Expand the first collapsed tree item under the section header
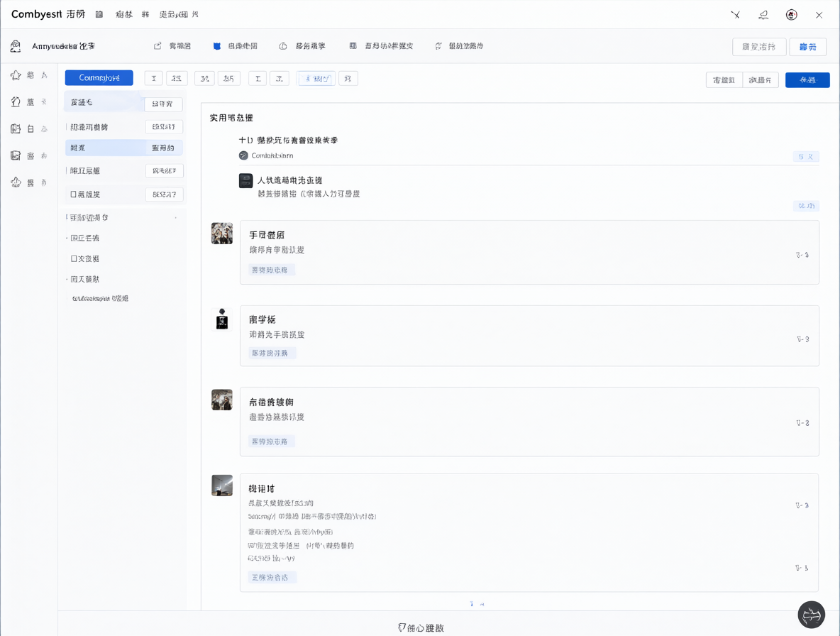The image size is (840, 636). coord(84,238)
